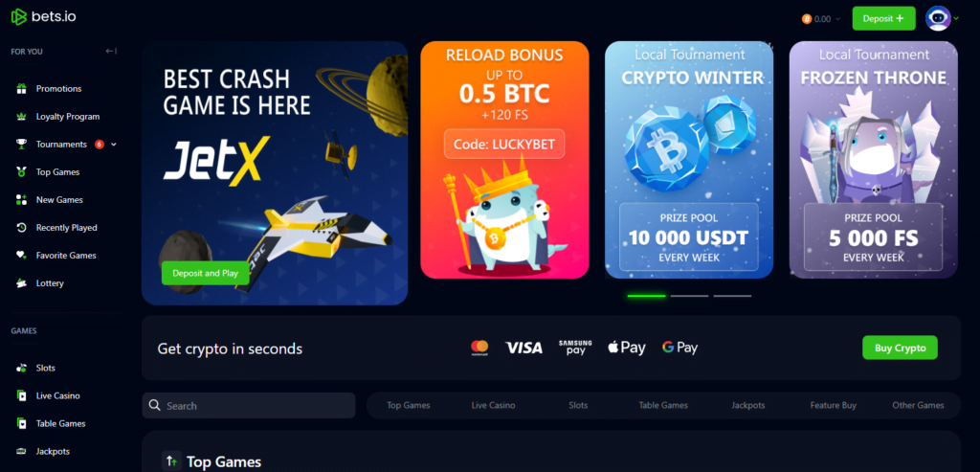
Task: Open Top Games via the medal icon
Action: click(21, 172)
